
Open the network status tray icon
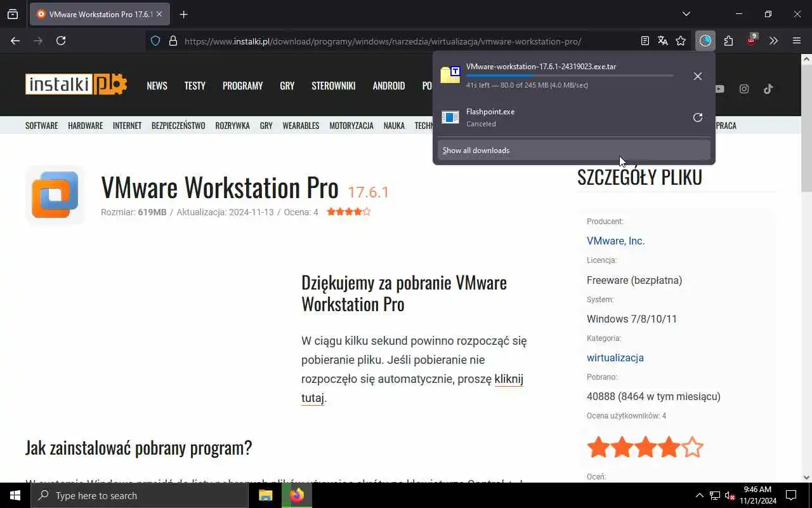tap(715, 495)
